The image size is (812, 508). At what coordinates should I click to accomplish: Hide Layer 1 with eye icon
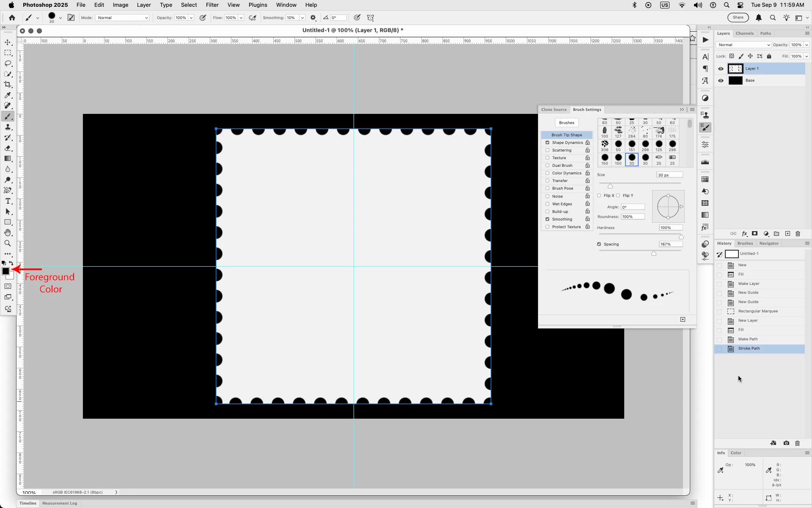coord(721,69)
